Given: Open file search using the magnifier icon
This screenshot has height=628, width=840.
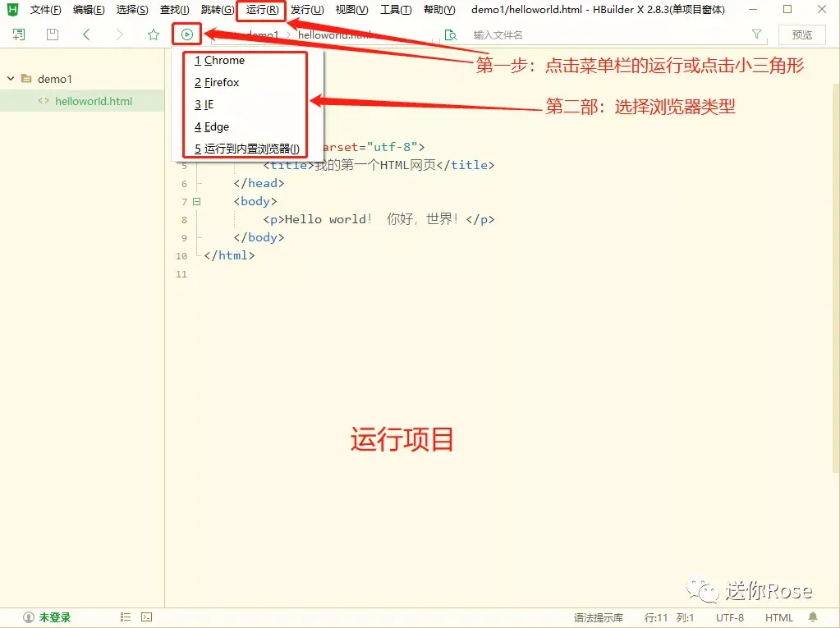Looking at the screenshot, I should [x=451, y=34].
